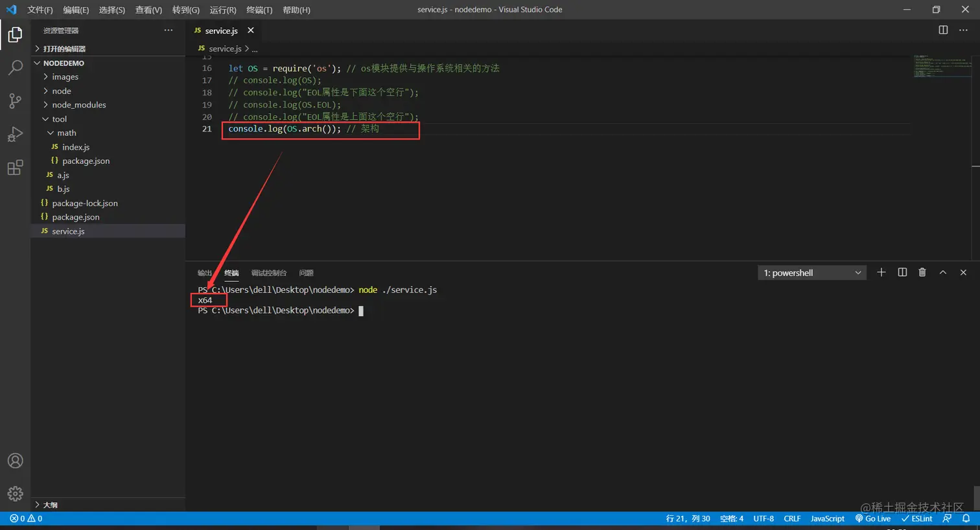Change indentation via 空格: 4
Screen dimensions: 980x530
(x=732, y=518)
